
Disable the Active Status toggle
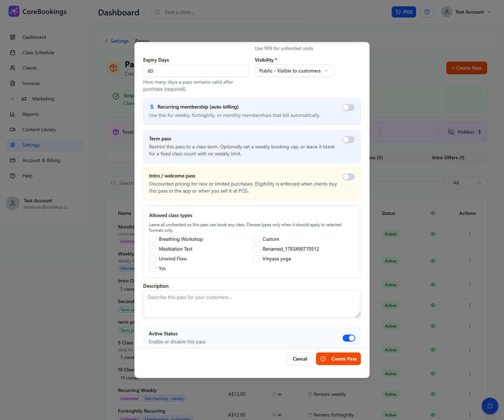349,338
